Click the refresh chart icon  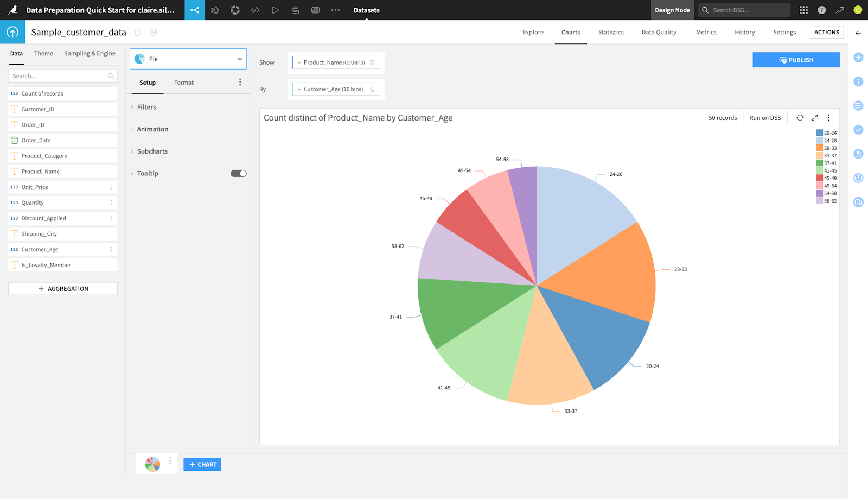tap(800, 117)
